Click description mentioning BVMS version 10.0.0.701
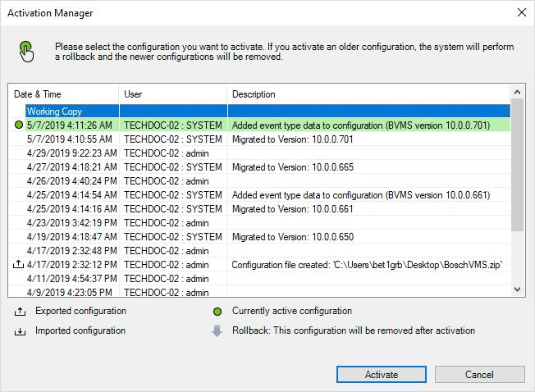 (361, 125)
